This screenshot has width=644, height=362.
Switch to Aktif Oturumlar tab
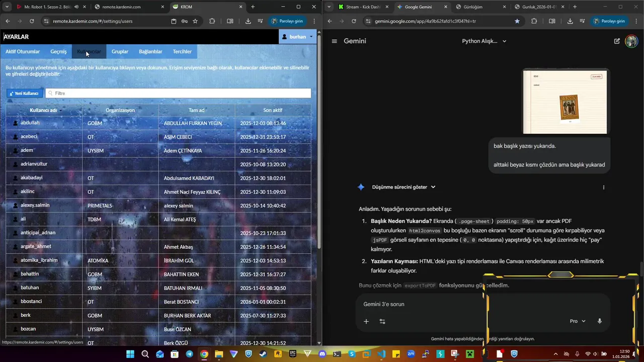pos(23,51)
